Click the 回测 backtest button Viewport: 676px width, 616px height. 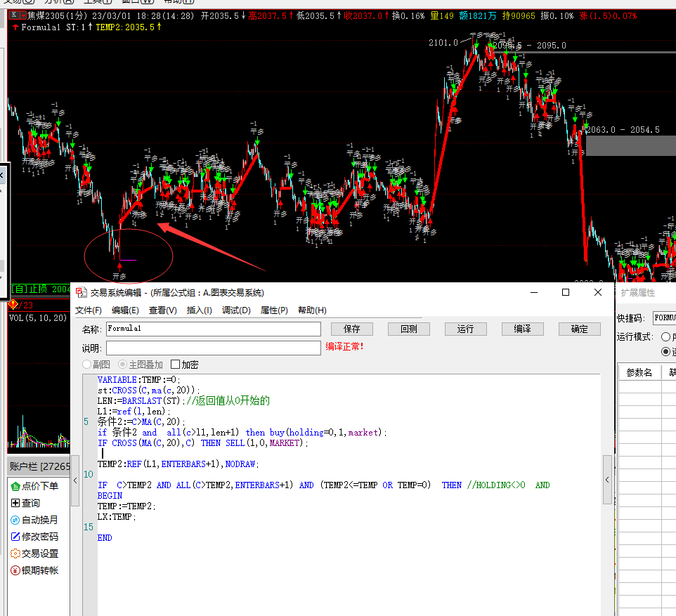coord(409,329)
